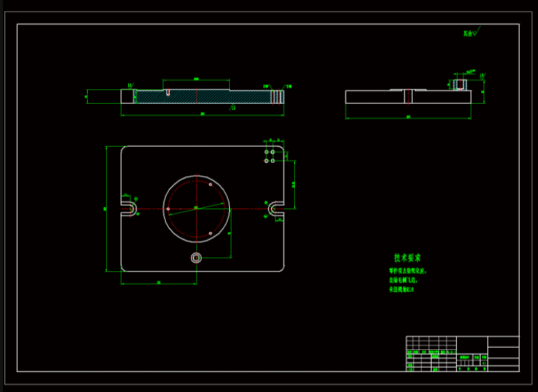The width and height of the screenshot is (538, 392).
Task: Select overall length dimension below section view
Action: coord(203,114)
